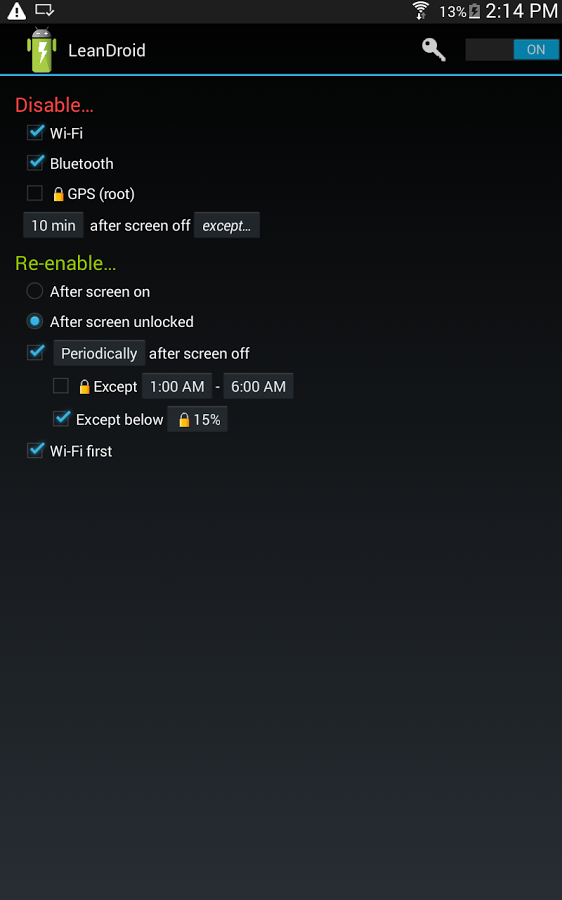This screenshot has width=562, height=900.
Task: Open the 15% battery threshold dropdown
Action: pos(197,420)
